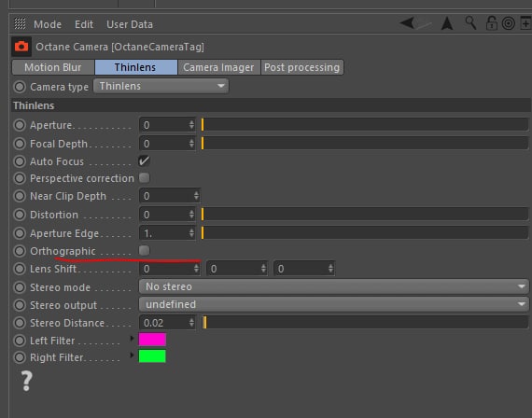Toggle the Aperture Edge keyframe circle

click(20, 233)
